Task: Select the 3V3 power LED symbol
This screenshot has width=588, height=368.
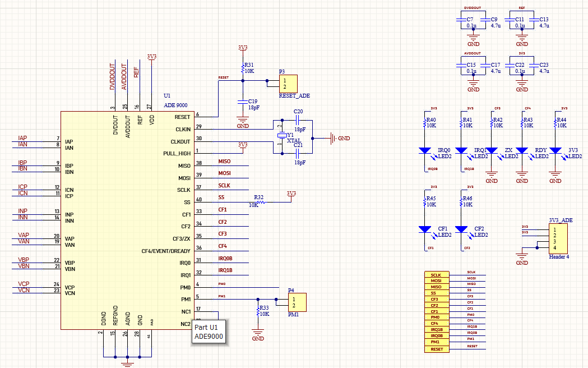Action: pyautogui.click(x=555, y=150)
